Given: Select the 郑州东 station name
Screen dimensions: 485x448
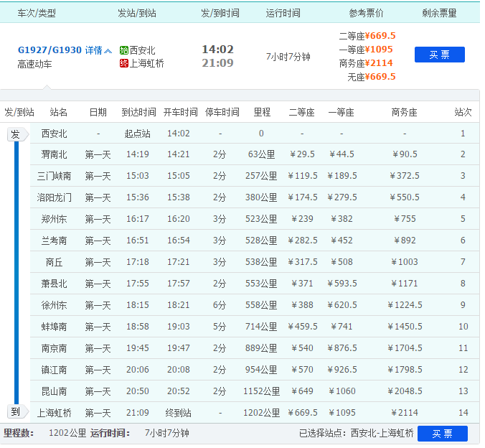Looking at the screenshot, I should 54,219.
